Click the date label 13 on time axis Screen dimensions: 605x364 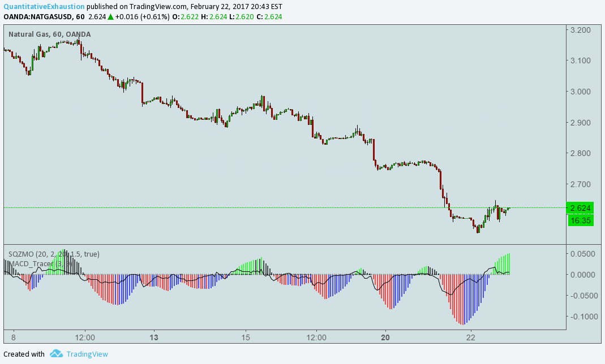[154, 338]
